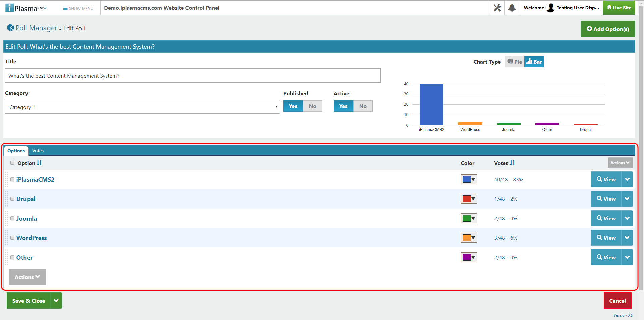Grab the drag handle for WordPress row
The width and height of the screenshot is (644, 320).
click(x=6, y=238)
